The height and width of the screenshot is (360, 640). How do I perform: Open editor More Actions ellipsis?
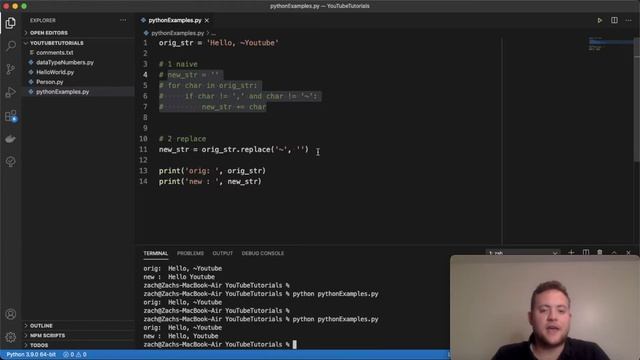tap(629, 20)
